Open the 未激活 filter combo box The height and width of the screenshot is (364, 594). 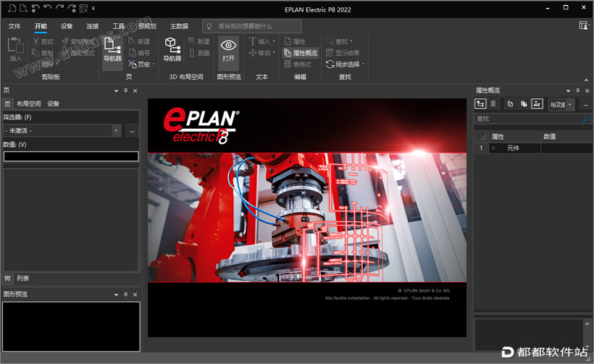tap(62, 130)
